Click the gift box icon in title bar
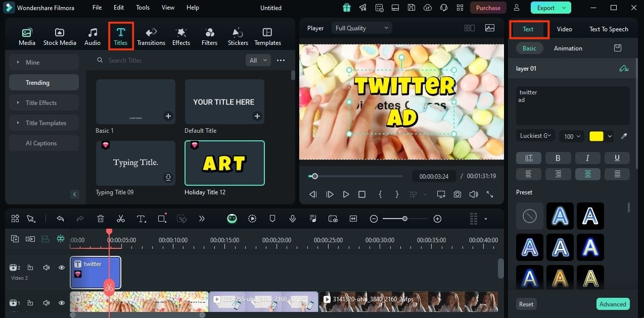The image size is (644, 318). [346, 8]
